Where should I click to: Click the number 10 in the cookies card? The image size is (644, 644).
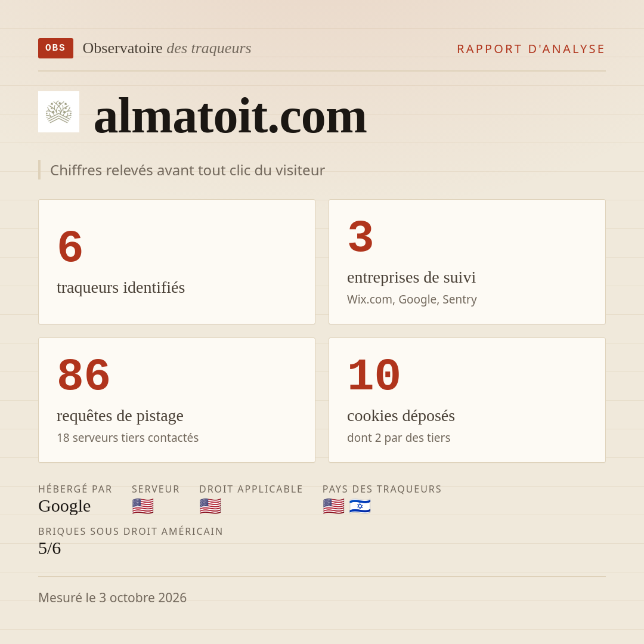point(374,376)
